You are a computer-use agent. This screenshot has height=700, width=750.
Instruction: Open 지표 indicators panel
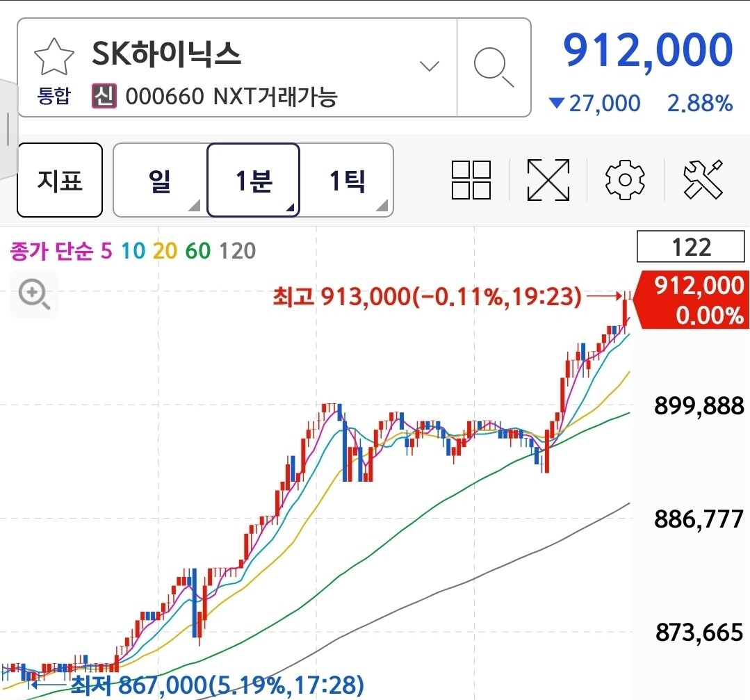click(60, 180)
